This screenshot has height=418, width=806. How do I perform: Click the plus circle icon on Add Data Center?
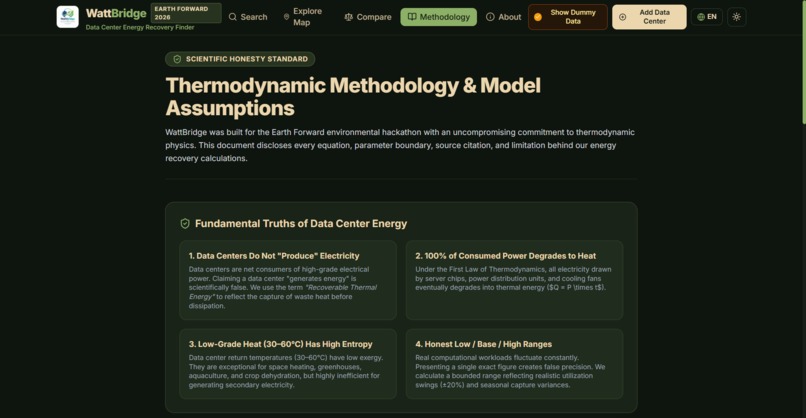[622, 17]
